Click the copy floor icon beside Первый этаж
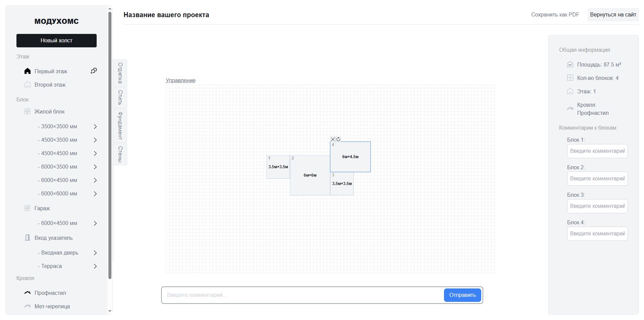The width and height of the screenshot is (644, 320). 94,71
